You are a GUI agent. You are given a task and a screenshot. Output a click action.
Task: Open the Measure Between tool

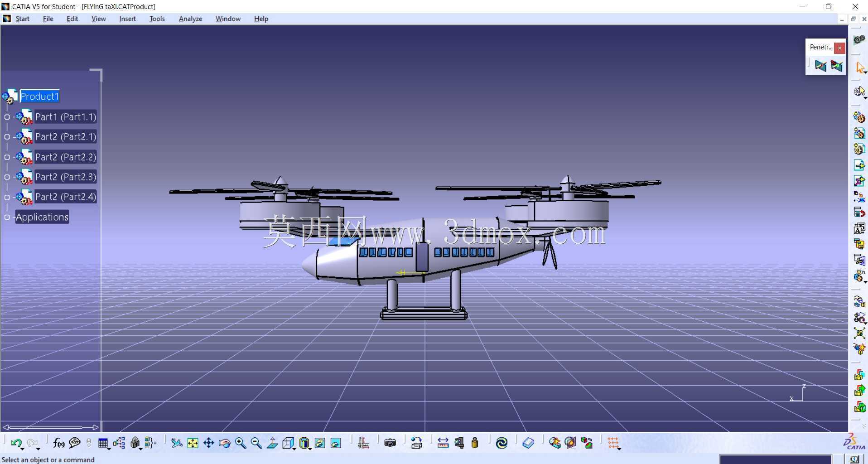pyautogui.click(x=443, y=443)
